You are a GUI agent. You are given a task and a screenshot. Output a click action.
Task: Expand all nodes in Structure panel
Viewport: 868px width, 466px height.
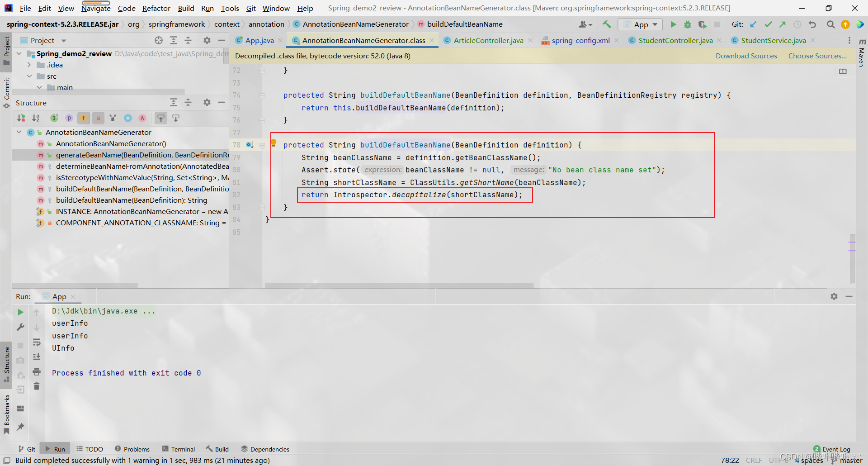174,103
